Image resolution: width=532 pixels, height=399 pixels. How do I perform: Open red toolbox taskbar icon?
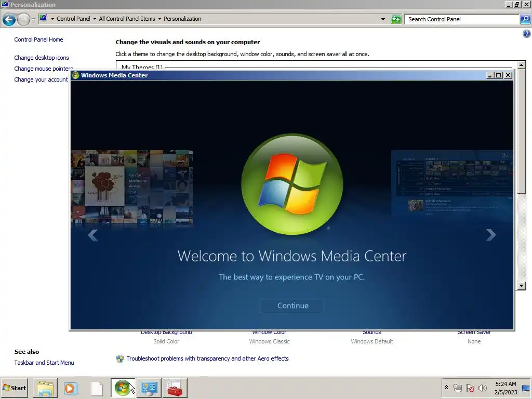tap(175, 388)
